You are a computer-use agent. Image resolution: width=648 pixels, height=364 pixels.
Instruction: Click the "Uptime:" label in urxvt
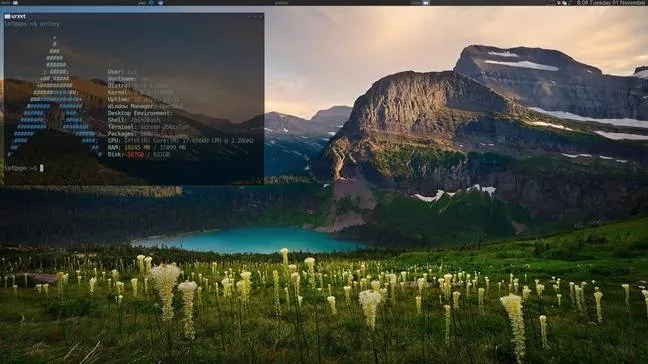[119, 100]
